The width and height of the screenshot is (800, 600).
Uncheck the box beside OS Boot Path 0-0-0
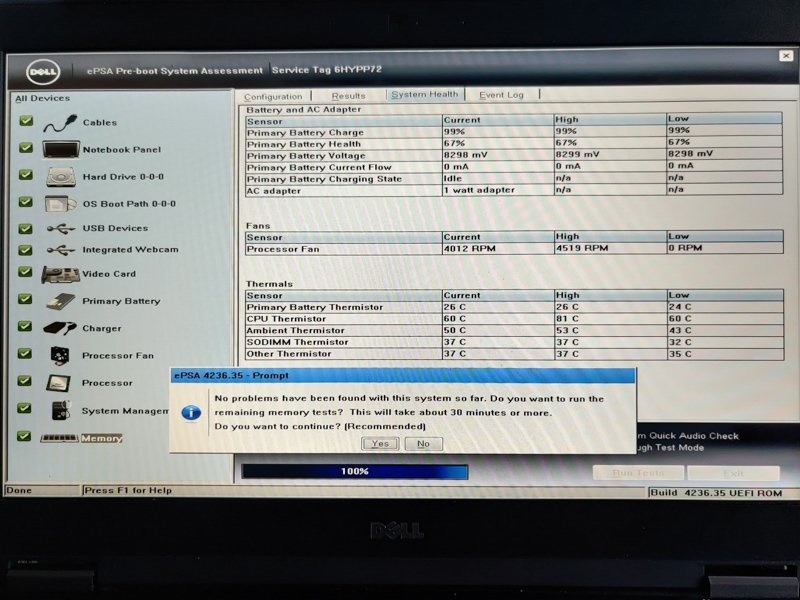click(25, 201)
